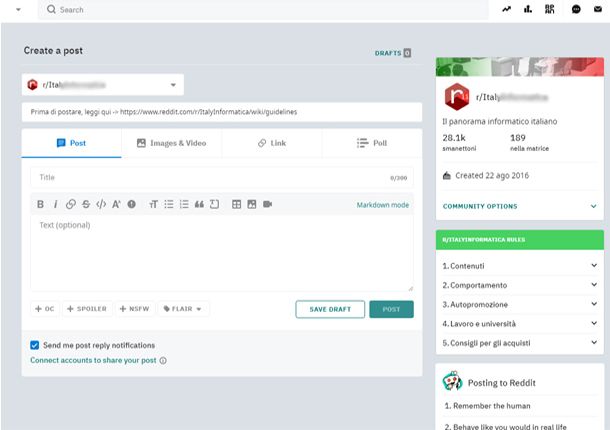The width and height of the screenshot is (610, 430).
Task: Toggle post reply notifications checkbox
Action: pos(35,345)
